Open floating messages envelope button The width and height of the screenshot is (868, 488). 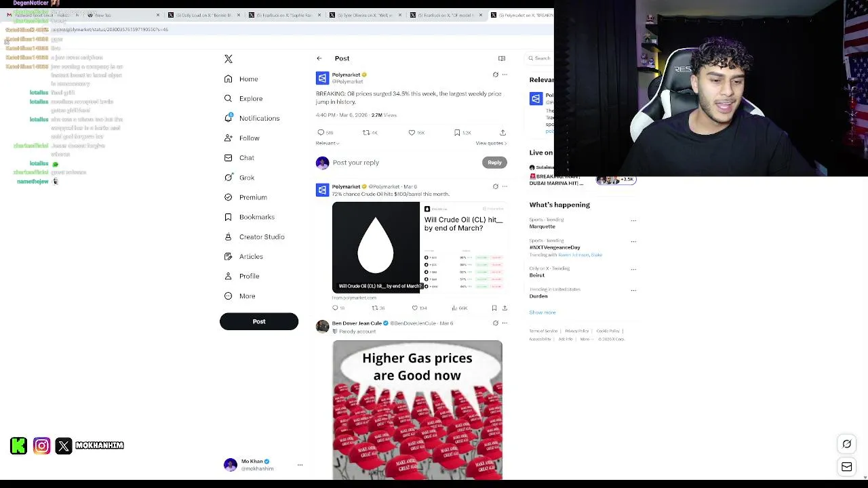coord(847,467)
